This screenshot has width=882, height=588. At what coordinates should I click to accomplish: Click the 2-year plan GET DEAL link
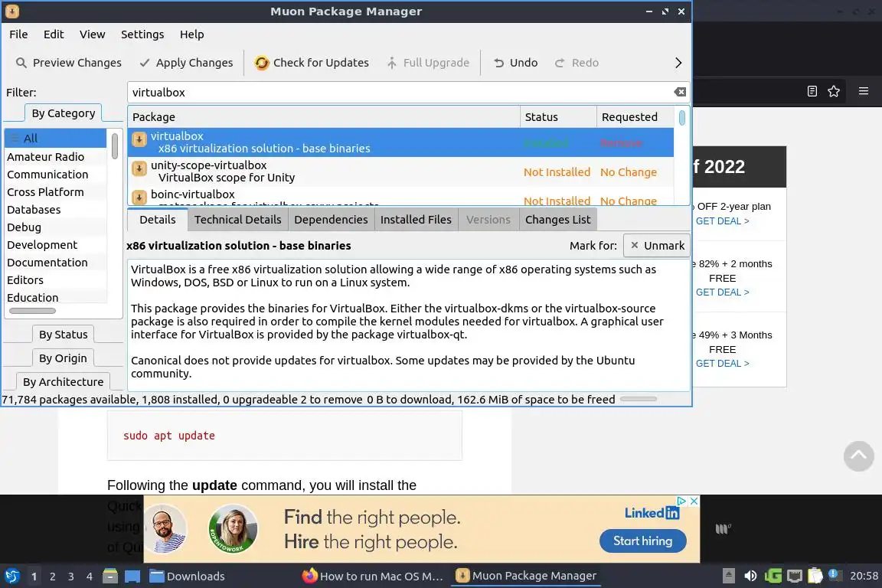click(x=722, y=221)
